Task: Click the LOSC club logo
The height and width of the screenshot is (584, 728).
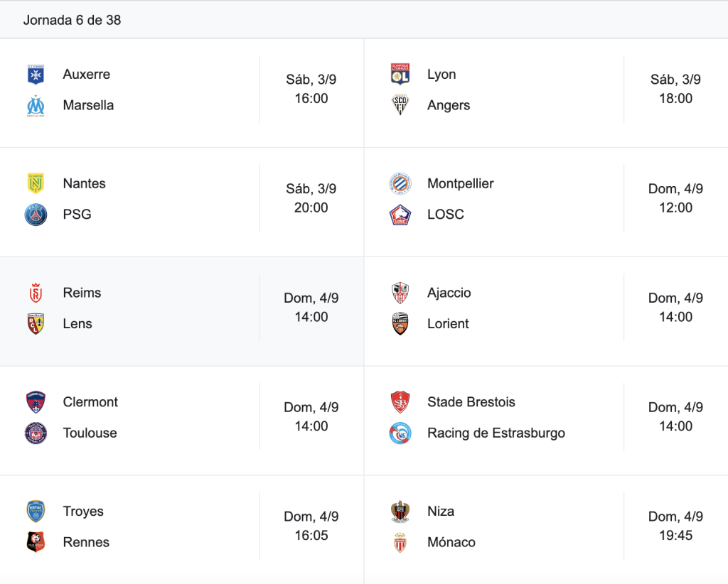Action: point(400,215)
